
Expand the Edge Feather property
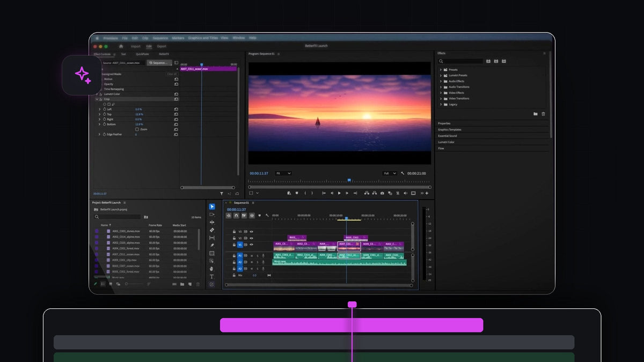coord(99,135)
